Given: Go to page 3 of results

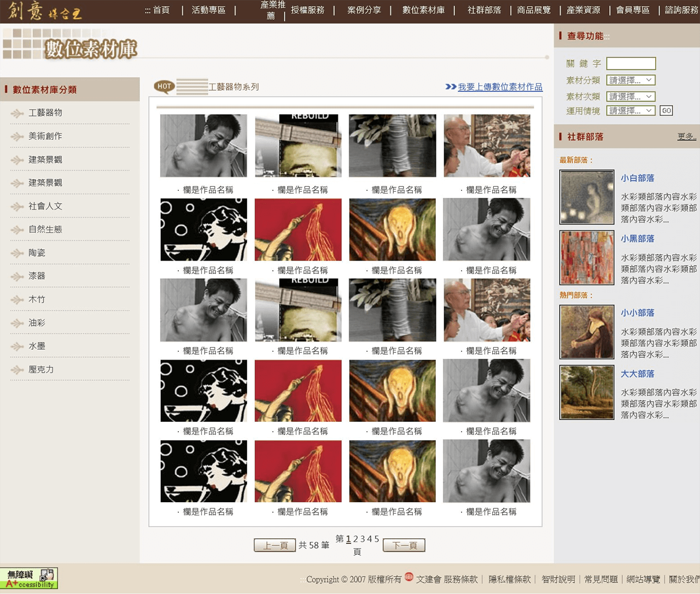Looking at the screenshot, I should click(x=363, y=539).
